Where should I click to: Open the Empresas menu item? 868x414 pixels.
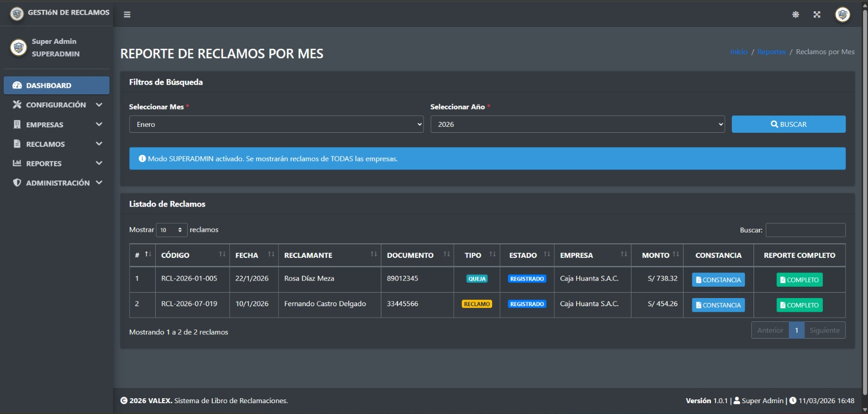point(56,124)
